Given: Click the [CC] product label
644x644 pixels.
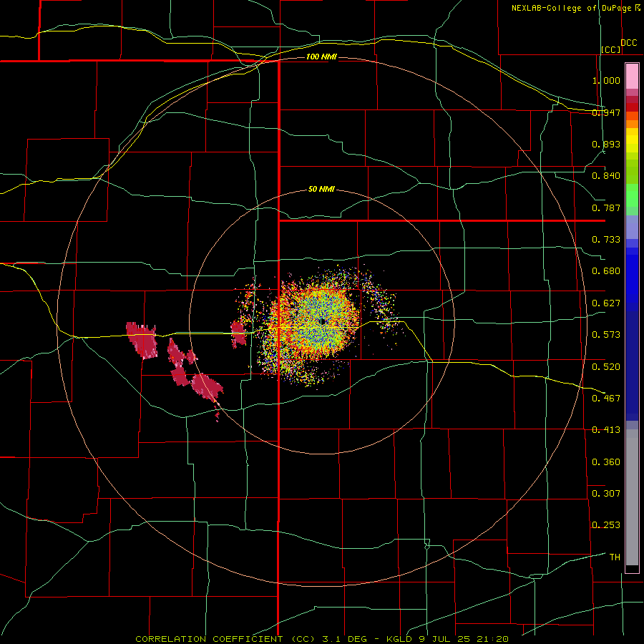Looking at the screenshot, I should click(611, 49).
